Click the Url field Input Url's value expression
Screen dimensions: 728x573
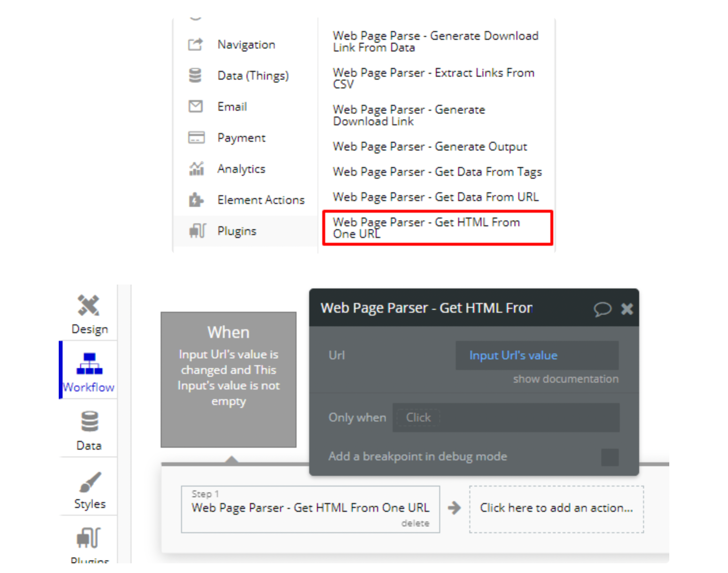[x=537, y=355]
